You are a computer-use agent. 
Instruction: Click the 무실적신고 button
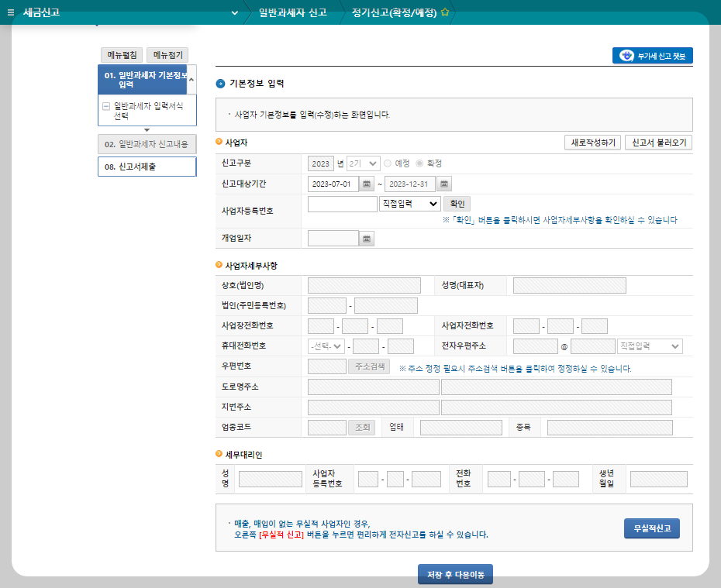651,528
